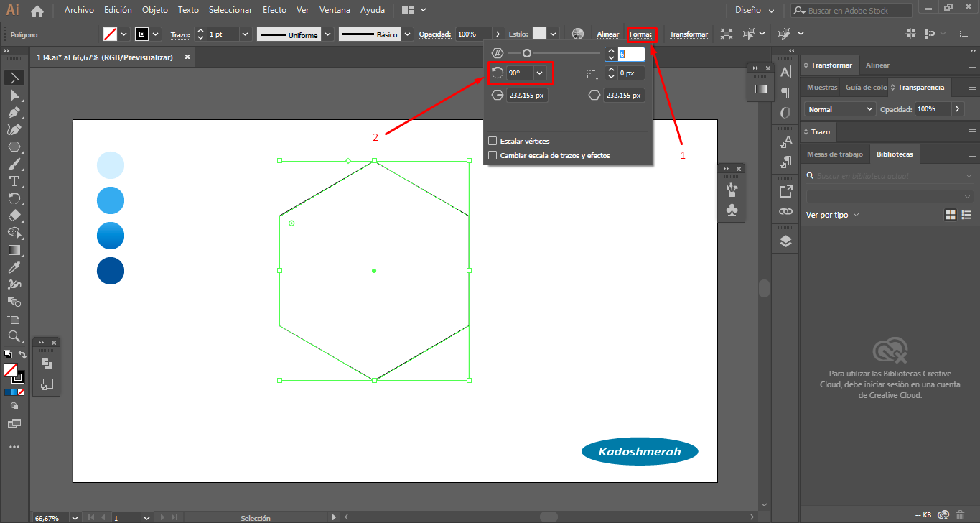This screenshot has height=523, width=980.
Task: Select the Eraser tool
Action: 14,216
